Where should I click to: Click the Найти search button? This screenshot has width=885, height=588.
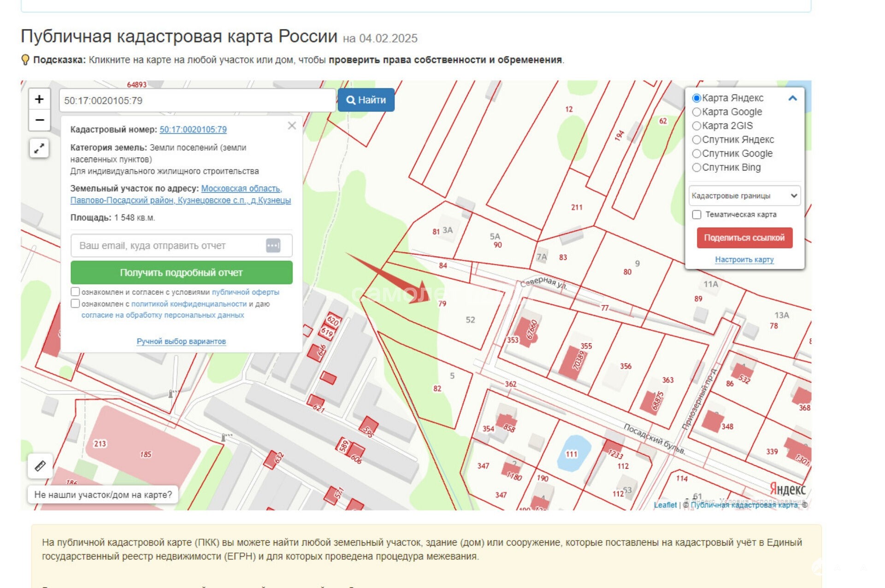(x=366, y=100)
